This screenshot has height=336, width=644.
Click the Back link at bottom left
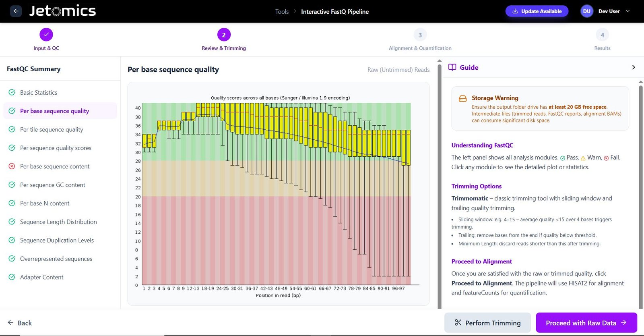[20, 323]
